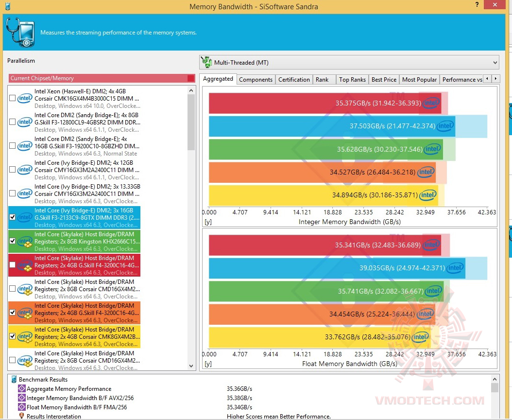Screen dimensions: 512x420
Task: Click the Aggregate Memory Performance diamond icon
Action: 21,388
